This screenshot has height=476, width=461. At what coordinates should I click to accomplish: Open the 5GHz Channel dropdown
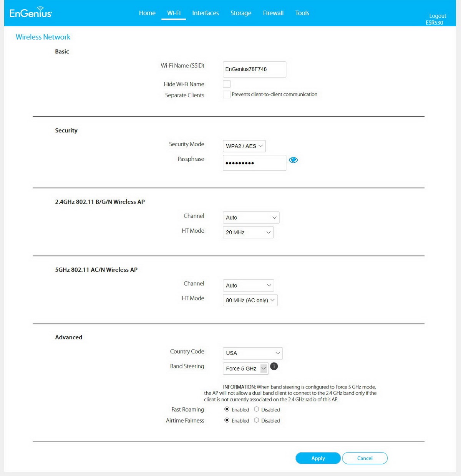tap(249, 286)
